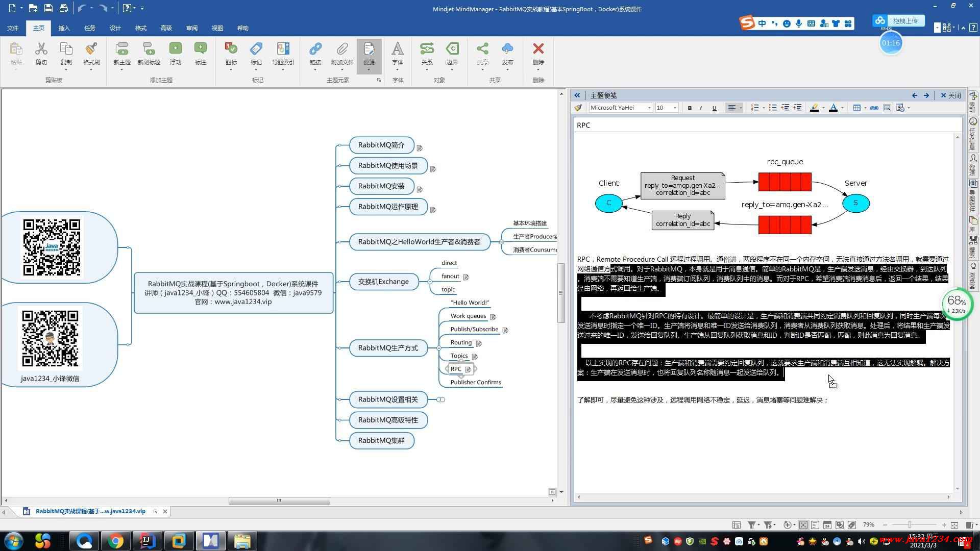Select the Publisher Confirms subtopic
The width and height of the screenshot is (980, 551).
tap(475, 382)
